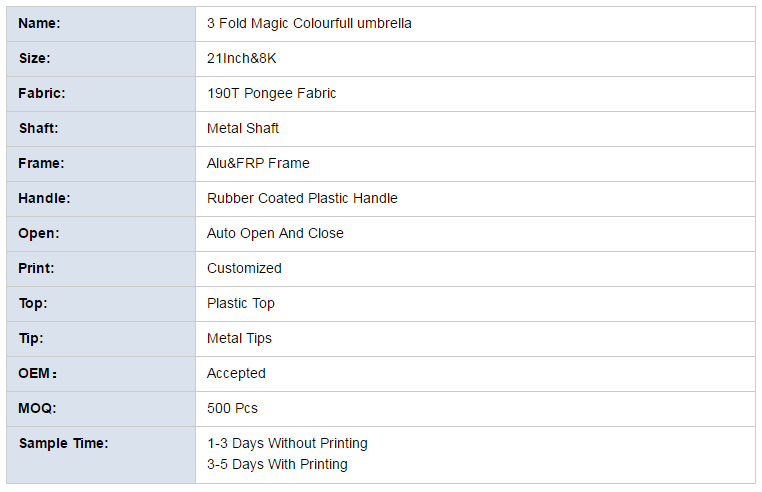Click the Name: label cell
The height and width of the screenshot is (492, 762).
[x=101, y=24]
